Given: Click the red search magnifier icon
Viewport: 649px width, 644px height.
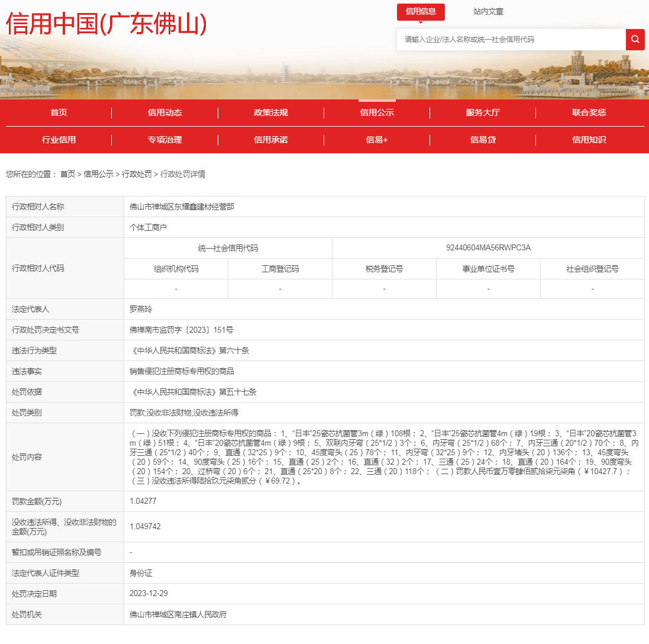Looking at the screenshot, I should point(635,40).
